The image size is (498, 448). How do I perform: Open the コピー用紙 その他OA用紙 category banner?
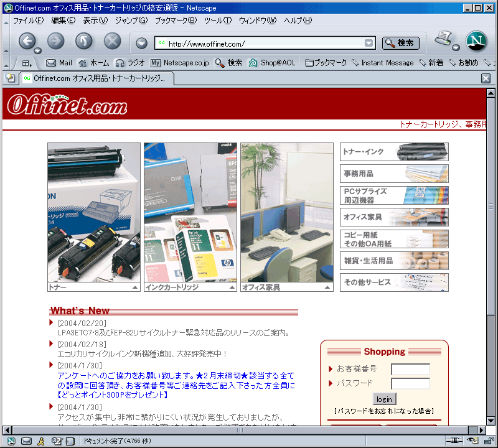coord(394,239)
